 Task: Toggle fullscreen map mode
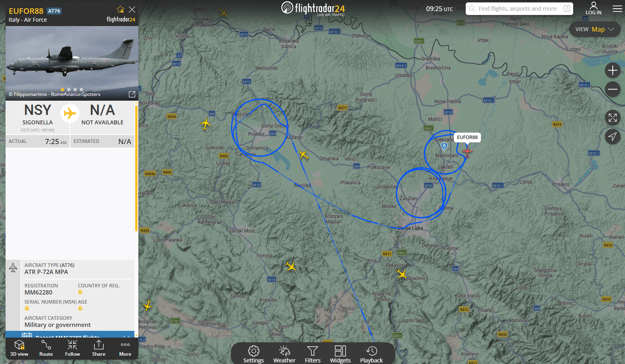click(x=612, y=118)
